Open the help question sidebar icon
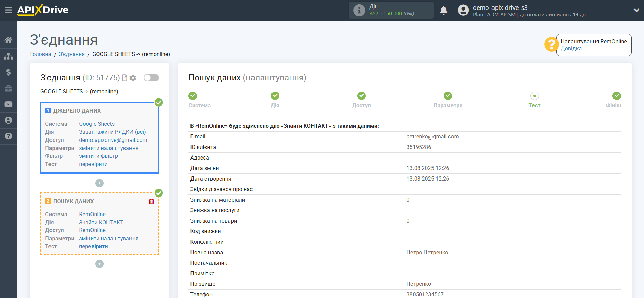 (8, 136)
